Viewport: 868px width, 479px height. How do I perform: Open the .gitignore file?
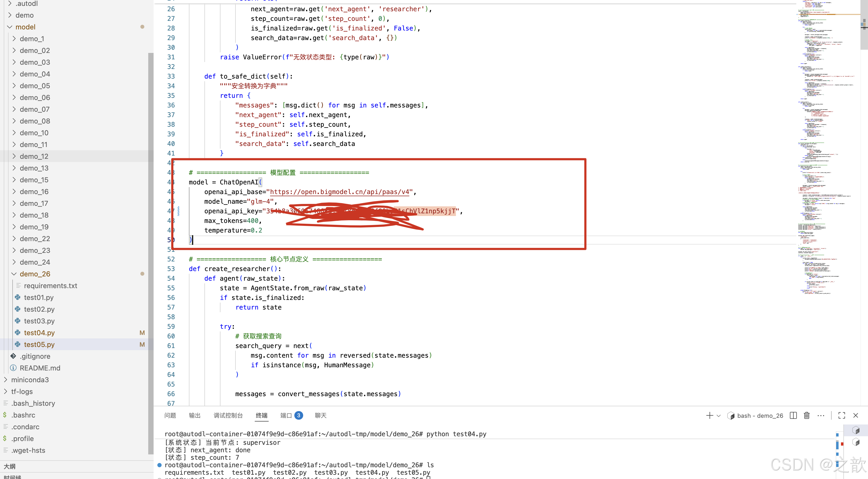pos(35,356)
